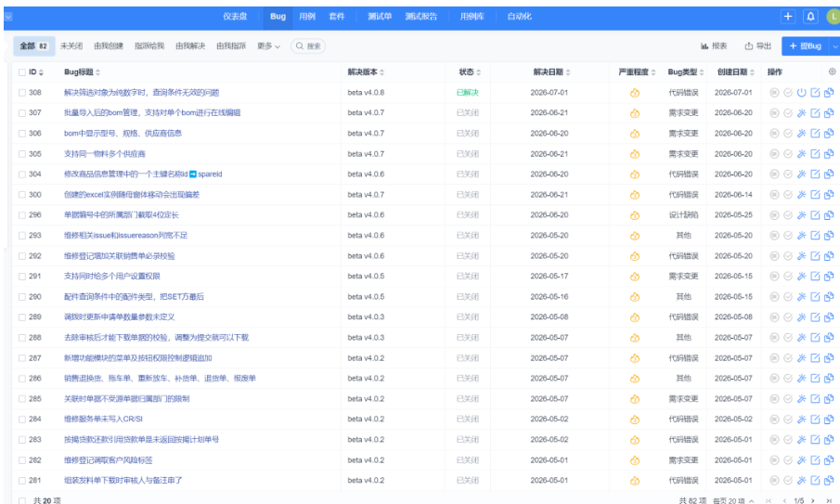Viewport: 840px width, 504px height.
Task: Click edit icon for bug 307
Action: coord(815,113)
